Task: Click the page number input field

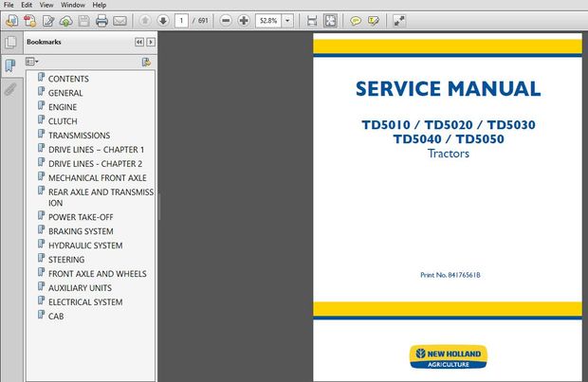Action: coord(181,21)
